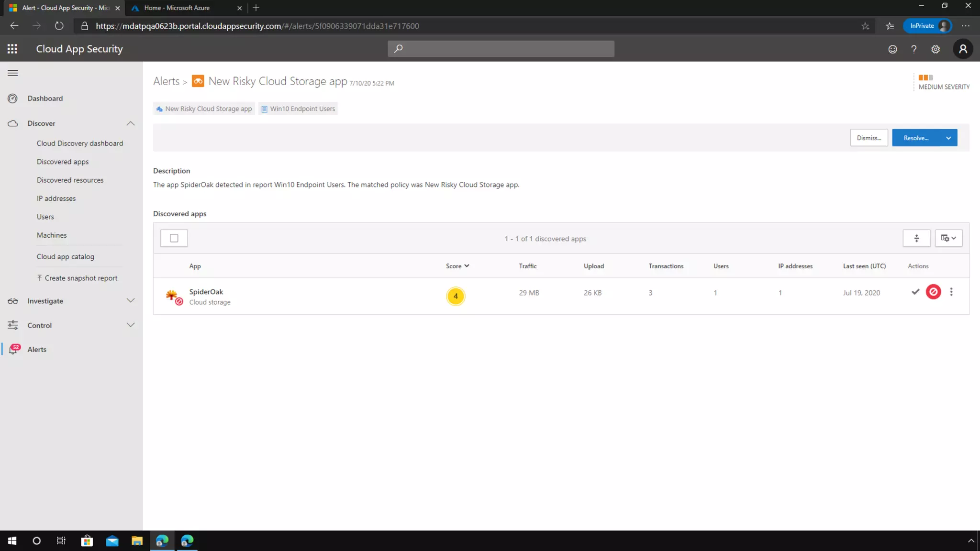Image resolution: width=980 pixels, height=551 pixels.
Task: Collapse the Discover sidebar section
Action: point(130,123)
